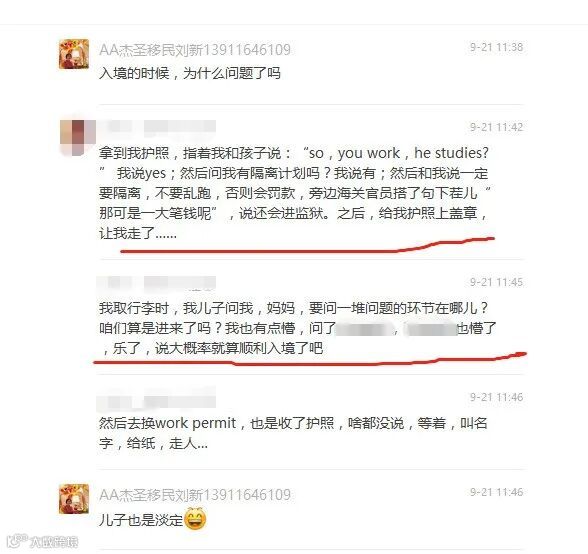Click the message starting 我取行李时
588x554 pixels.
coord(297,328)
